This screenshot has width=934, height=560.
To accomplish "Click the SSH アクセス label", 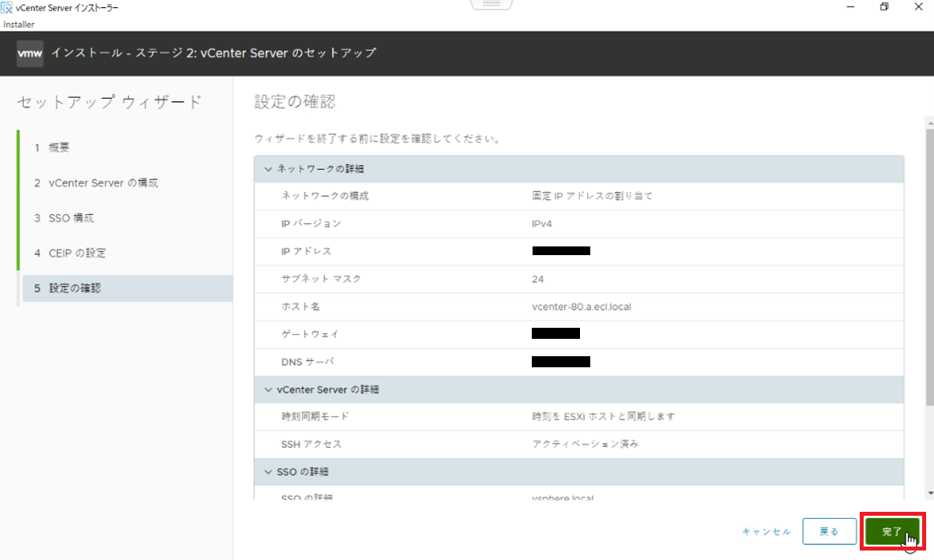I will click(x=311, y=444).
